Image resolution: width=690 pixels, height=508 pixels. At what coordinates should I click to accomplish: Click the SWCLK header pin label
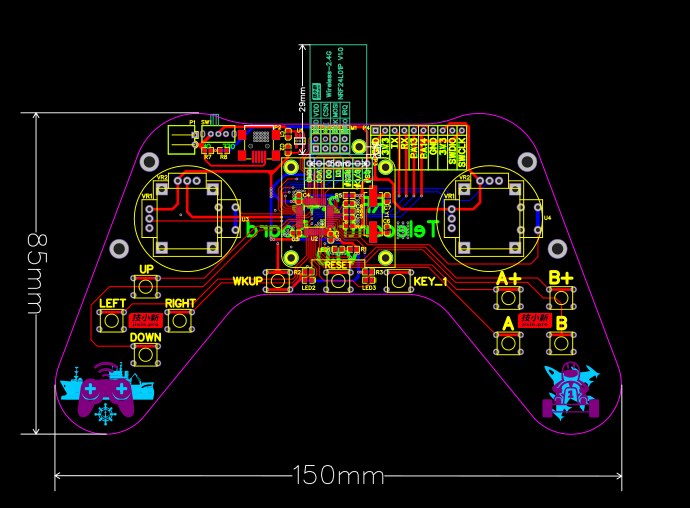[x=462, y=152]
